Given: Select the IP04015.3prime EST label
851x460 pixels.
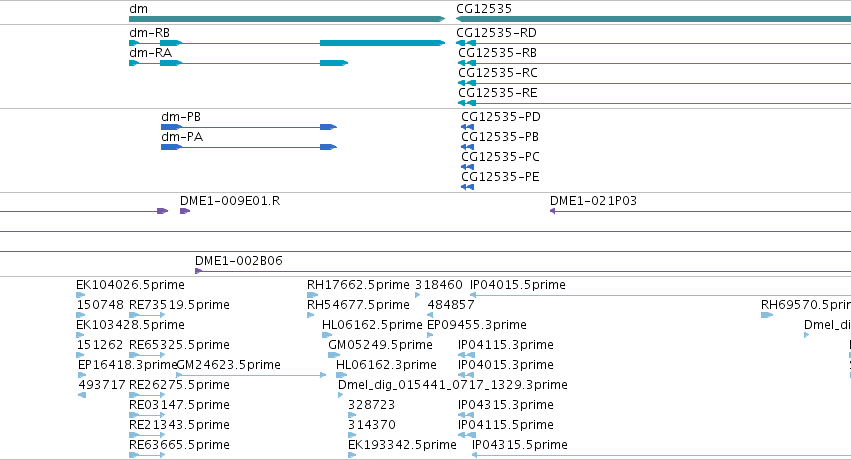Looking at the screenshot, I should 506,365.
